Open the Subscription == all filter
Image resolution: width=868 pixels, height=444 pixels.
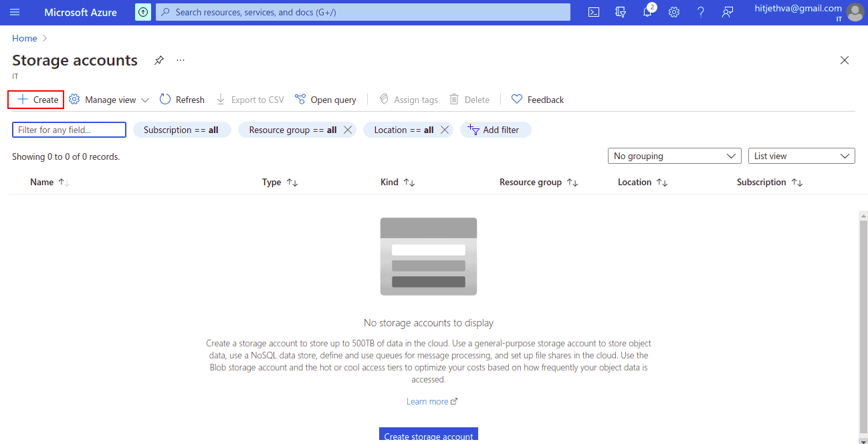(181, 130)
